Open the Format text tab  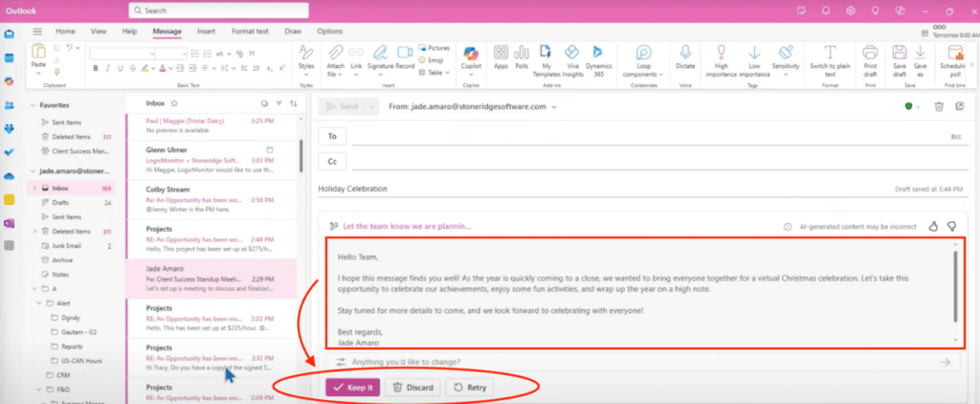click(x=250, y=31)
